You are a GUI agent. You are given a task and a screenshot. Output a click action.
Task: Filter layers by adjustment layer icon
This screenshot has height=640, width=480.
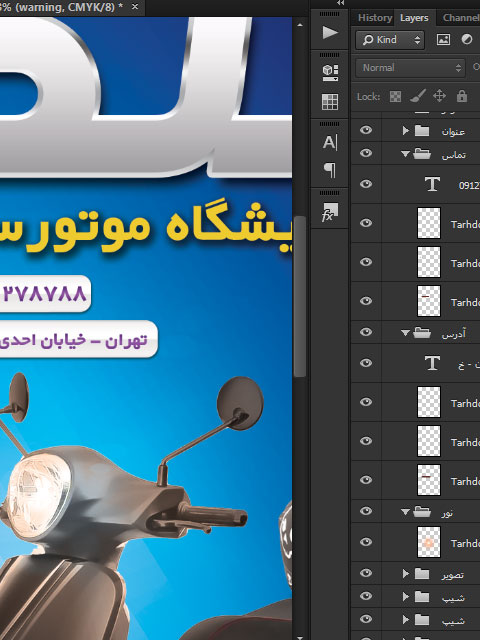(x=467, y=40)
